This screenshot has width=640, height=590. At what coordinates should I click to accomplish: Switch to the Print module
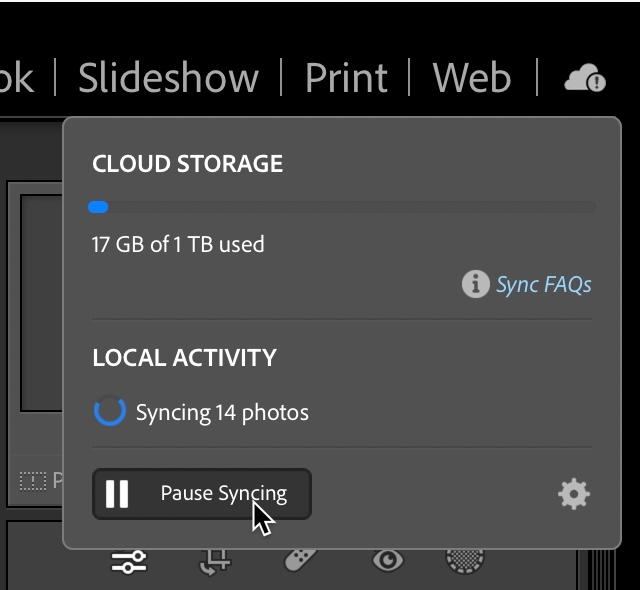pyautogui.click(x=345, y=78)
